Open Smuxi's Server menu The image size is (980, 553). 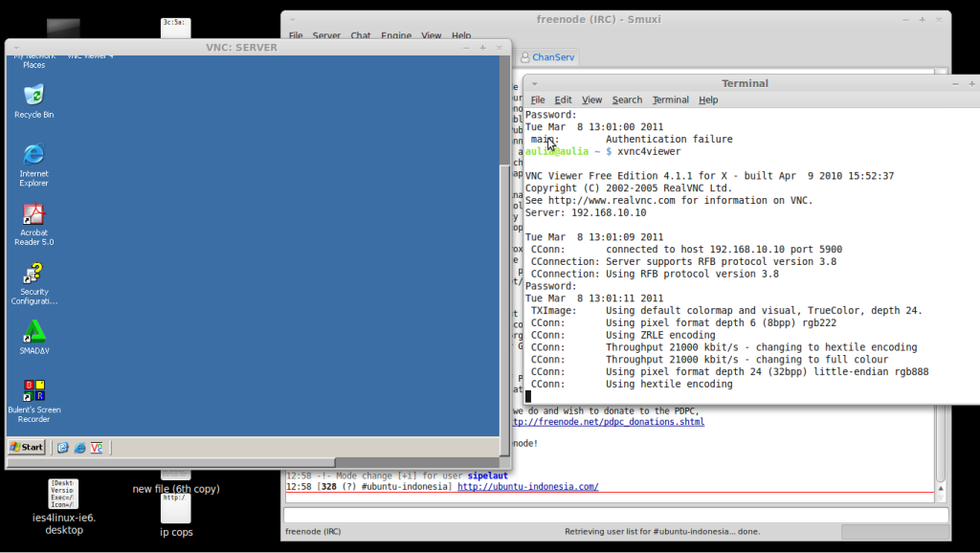pos(326,35)
